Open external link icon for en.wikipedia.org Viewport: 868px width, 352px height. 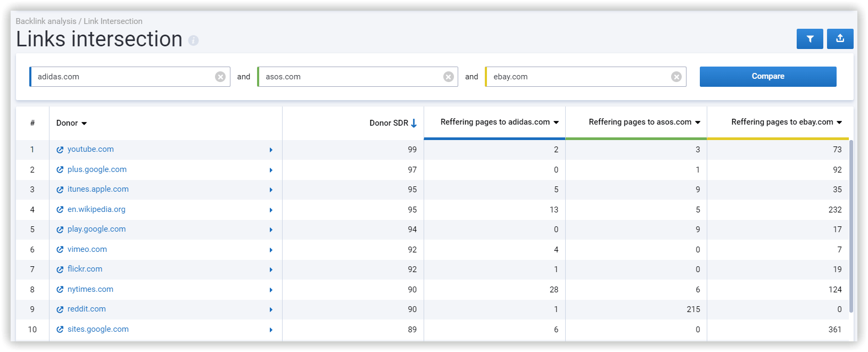[x=60, y=210]
